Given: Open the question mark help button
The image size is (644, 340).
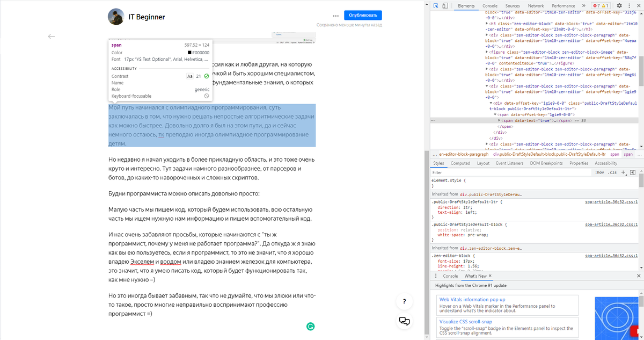Looking at the screenshot, I should coord(405,301).
